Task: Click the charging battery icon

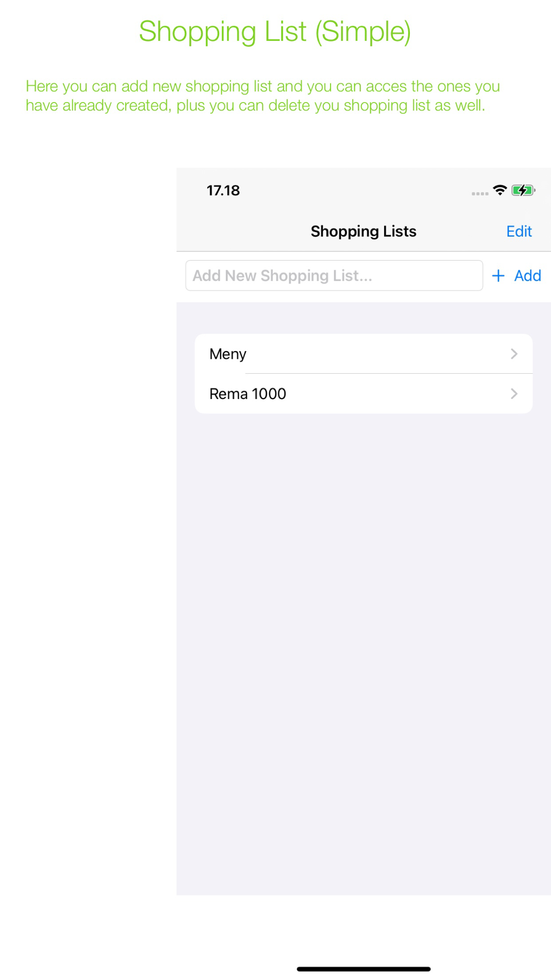Action: [523, 190]
